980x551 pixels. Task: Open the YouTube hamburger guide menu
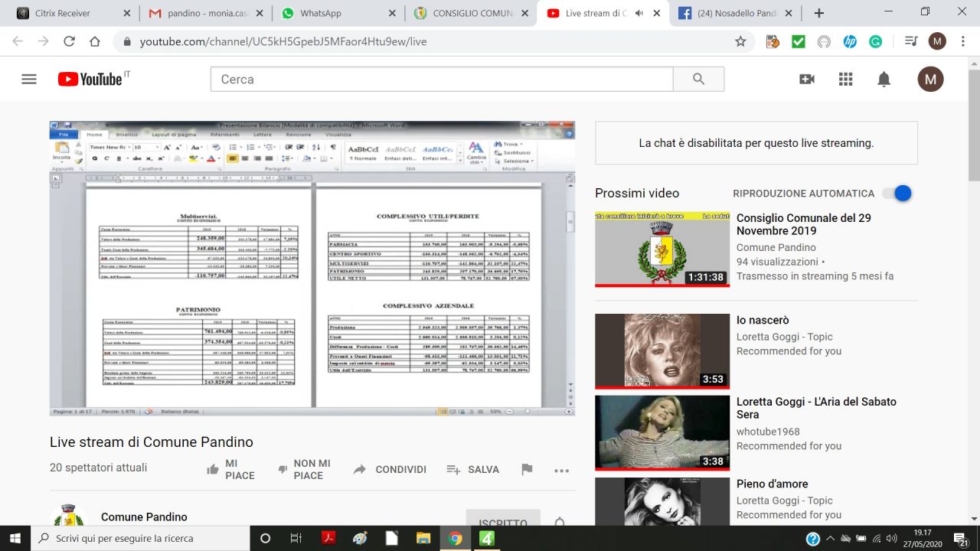(x=29, y=79)
